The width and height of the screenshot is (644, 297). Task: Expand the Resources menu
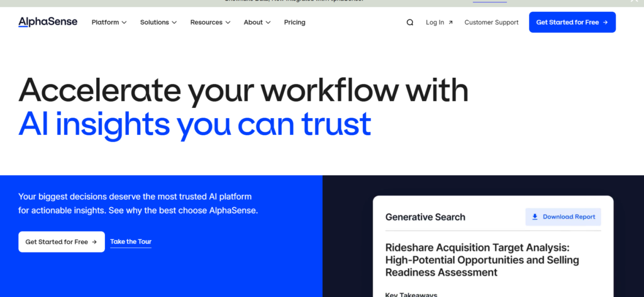210,22
